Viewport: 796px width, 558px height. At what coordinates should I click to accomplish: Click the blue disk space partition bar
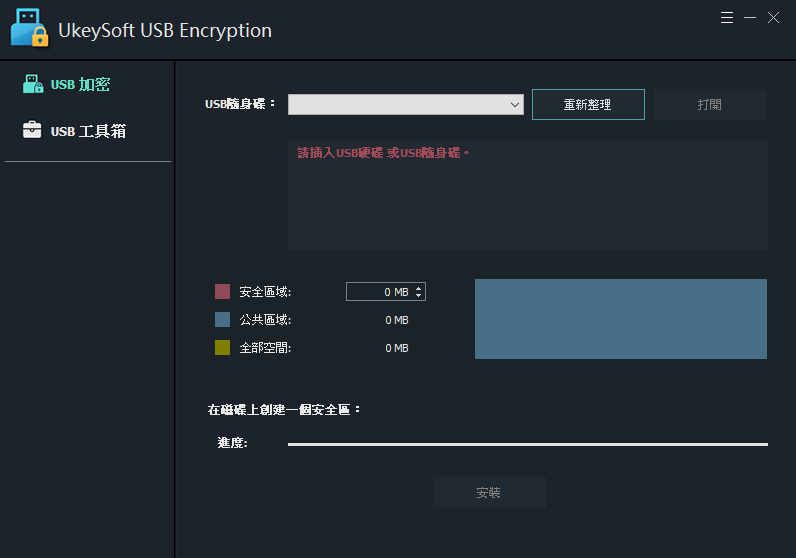coord(621,319)
